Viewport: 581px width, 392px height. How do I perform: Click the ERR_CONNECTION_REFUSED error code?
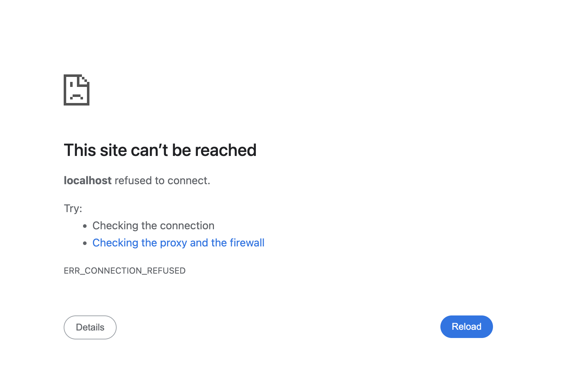point(125,271)
